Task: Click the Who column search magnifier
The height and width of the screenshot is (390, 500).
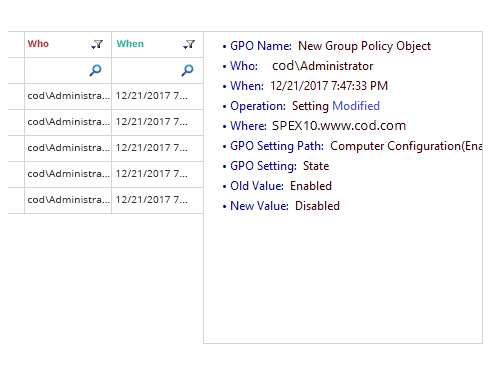Action: click(95, 70)
